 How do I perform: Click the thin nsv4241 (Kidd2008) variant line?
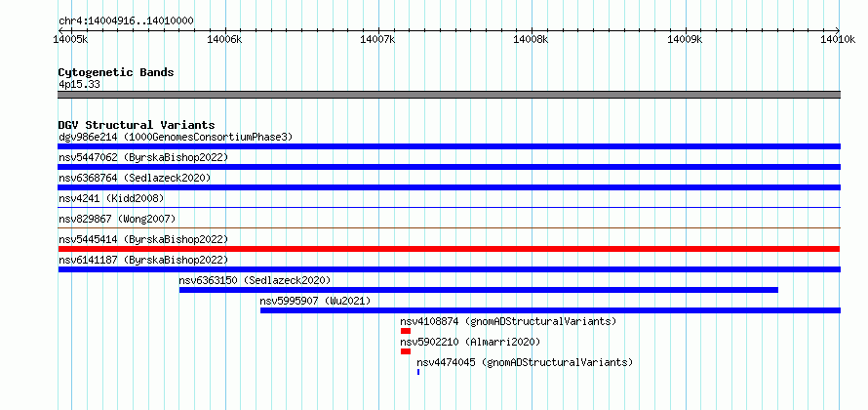click(449, 207)
